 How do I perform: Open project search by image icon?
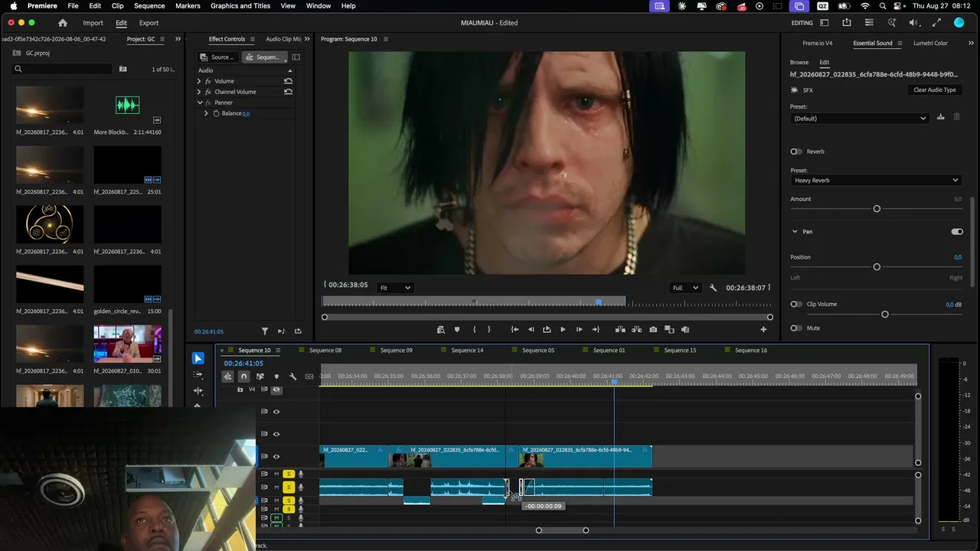[122, 69]
